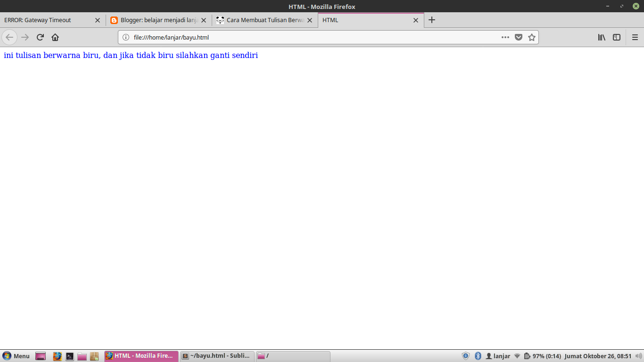Toggle the Firefox sidebar

(617, 37)
